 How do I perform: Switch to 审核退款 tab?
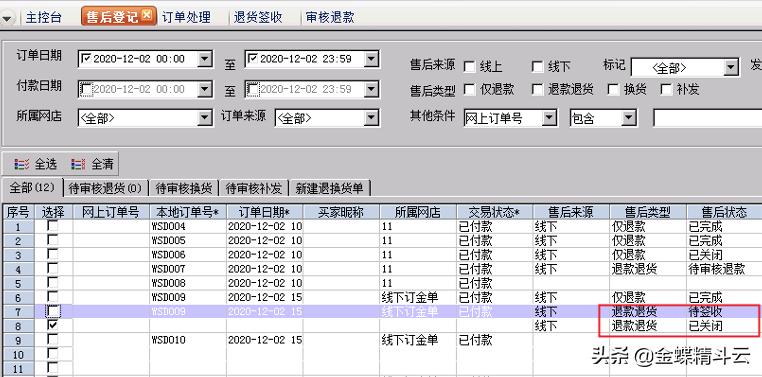(330, 17)
